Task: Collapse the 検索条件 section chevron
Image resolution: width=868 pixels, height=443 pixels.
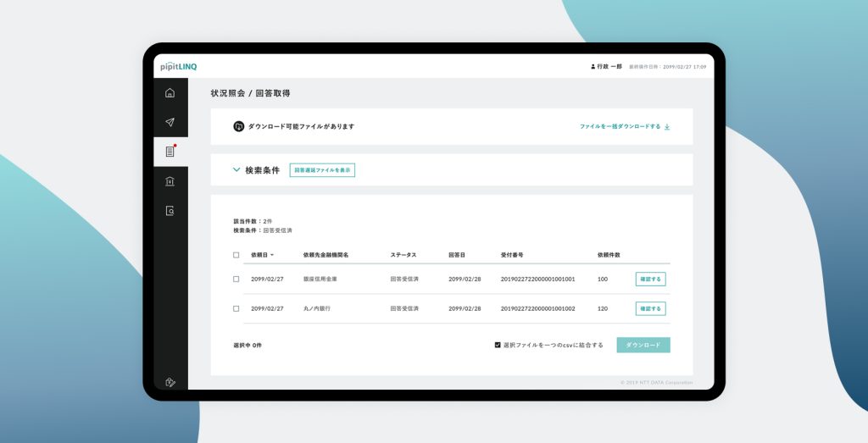Action: (236, 169)
